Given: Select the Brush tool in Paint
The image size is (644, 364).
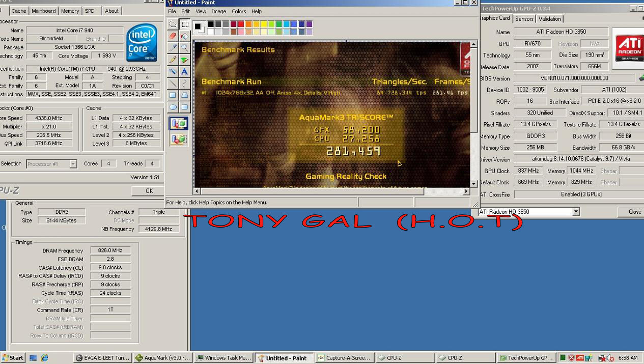Looking at the screenshot, I should (x=184, y=60).
